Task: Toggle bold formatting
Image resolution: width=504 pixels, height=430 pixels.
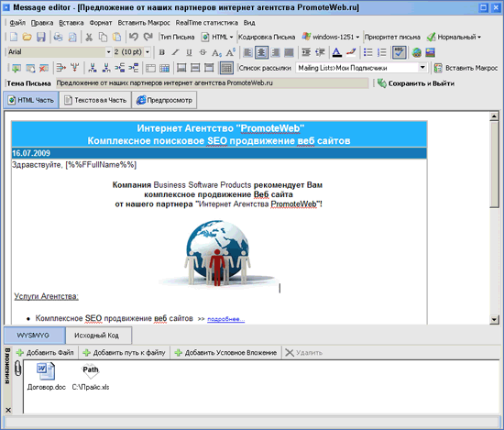Action: (x=162, y=52)
